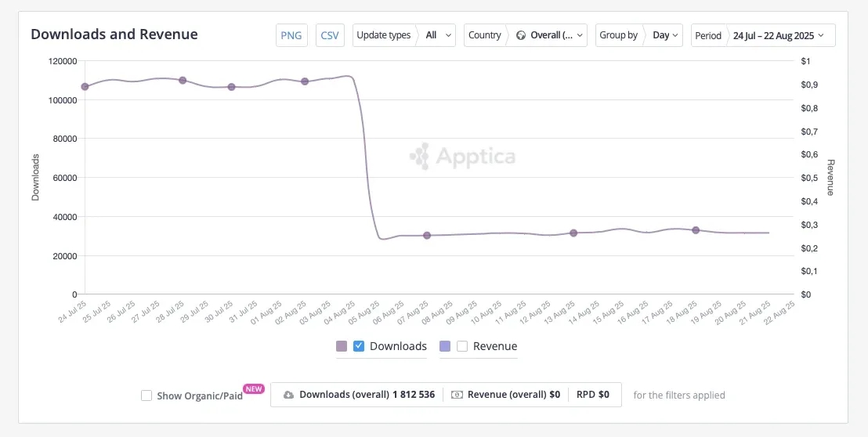
Task: Tick the Show Organic/Paid checkbox
Action: click(146, 395)
